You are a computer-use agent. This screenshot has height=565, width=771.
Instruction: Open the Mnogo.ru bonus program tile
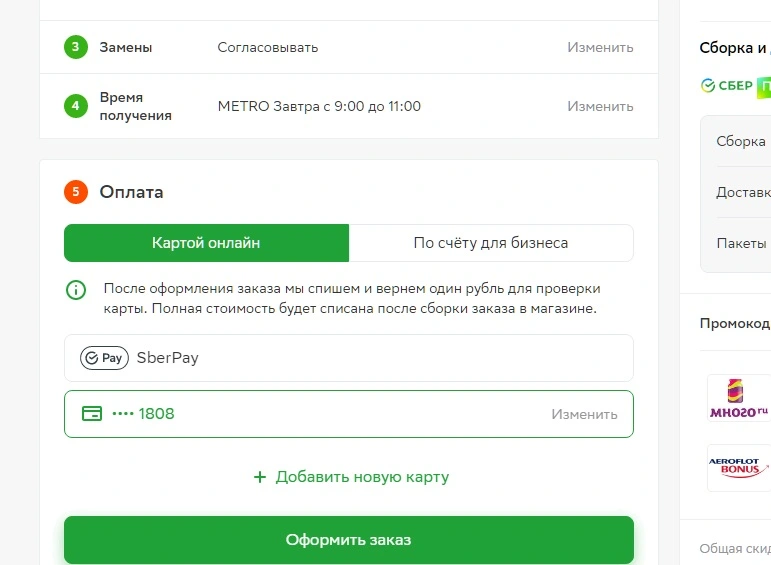739,398
